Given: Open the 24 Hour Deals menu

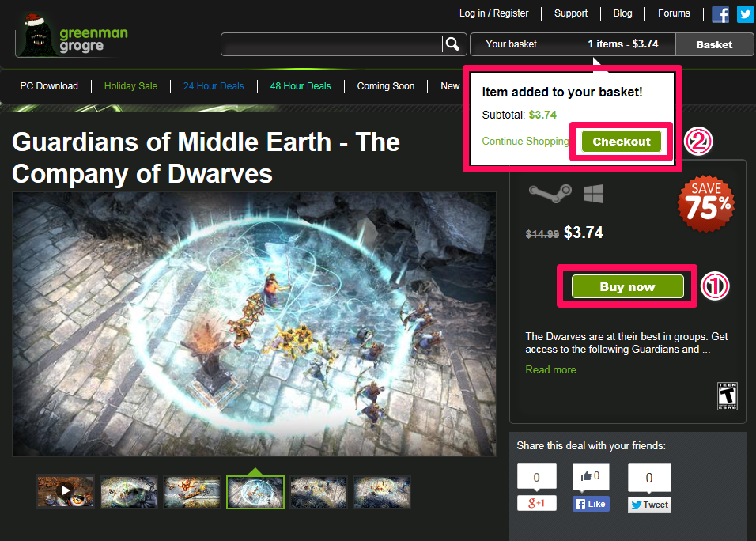Looking at the screenshot, I should point(214,86).
